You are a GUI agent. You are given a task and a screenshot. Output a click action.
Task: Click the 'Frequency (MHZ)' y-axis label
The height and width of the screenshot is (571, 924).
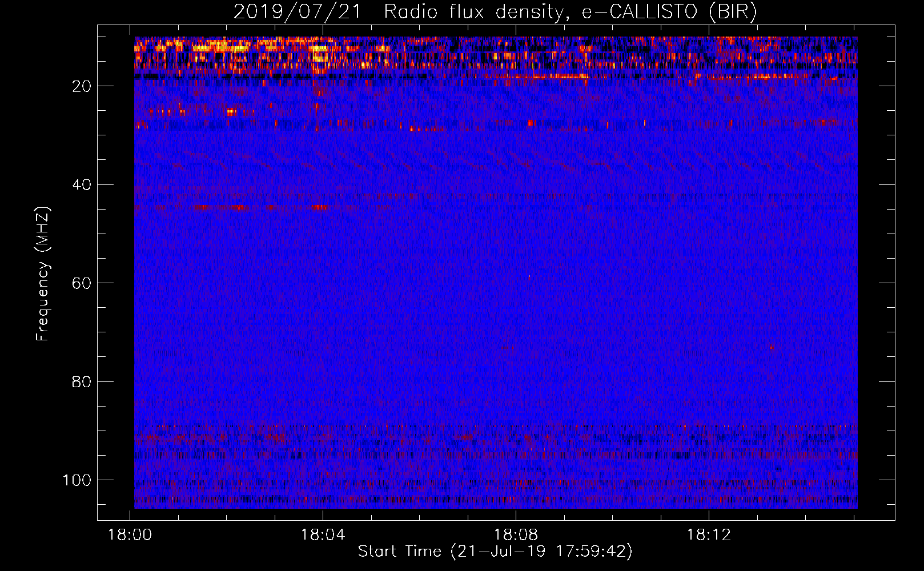pyautogui.click(x=43, y=274)
